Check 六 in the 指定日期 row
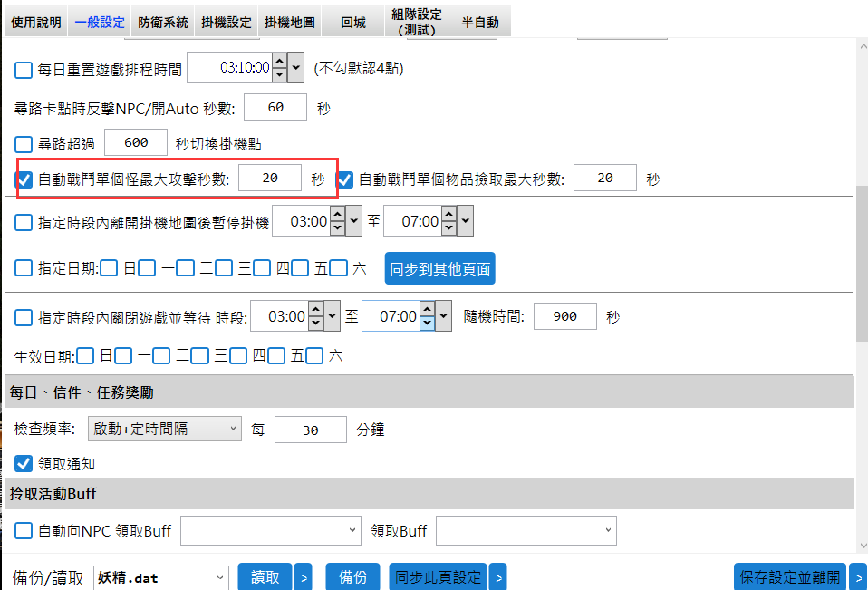868x590 pixels. pos(338,268)
